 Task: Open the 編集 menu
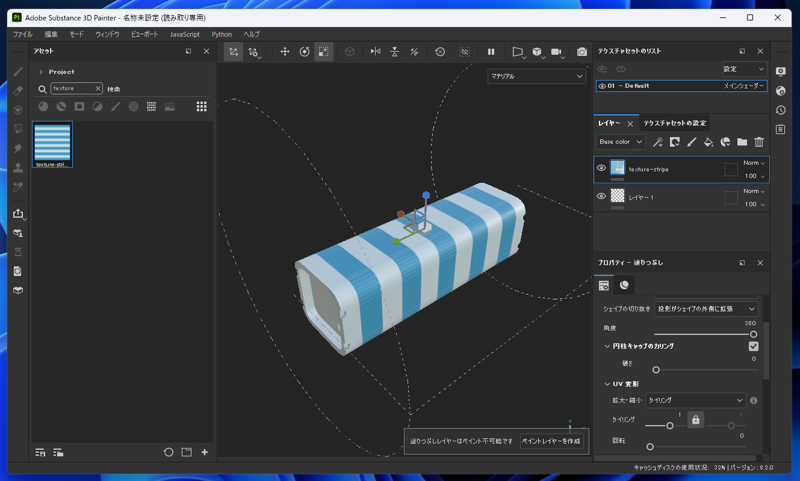51,34
